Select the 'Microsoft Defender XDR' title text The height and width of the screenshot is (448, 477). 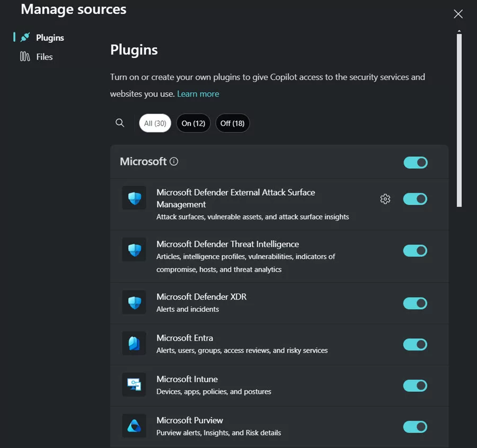pyautogui.click(x=201, y=297)
